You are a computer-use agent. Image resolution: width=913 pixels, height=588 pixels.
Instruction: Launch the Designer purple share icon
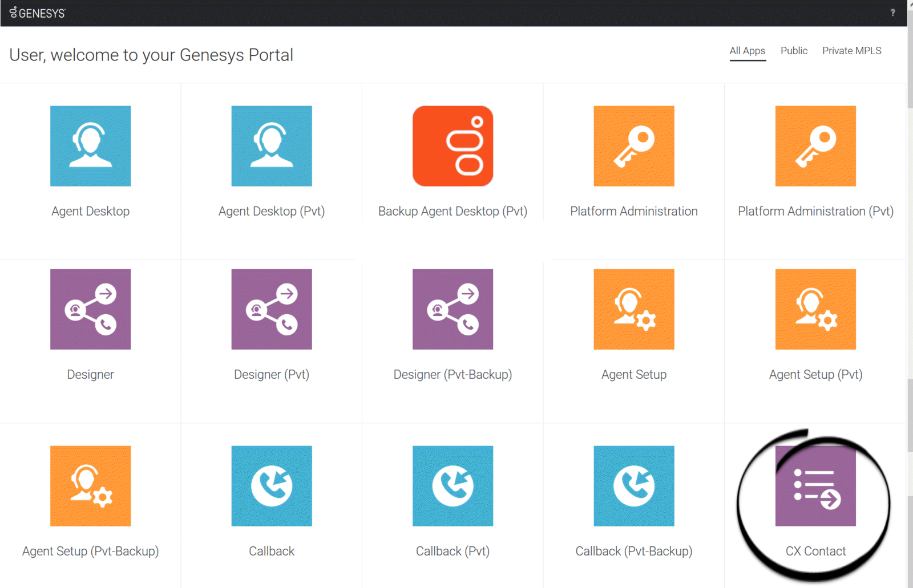point(90,309)
